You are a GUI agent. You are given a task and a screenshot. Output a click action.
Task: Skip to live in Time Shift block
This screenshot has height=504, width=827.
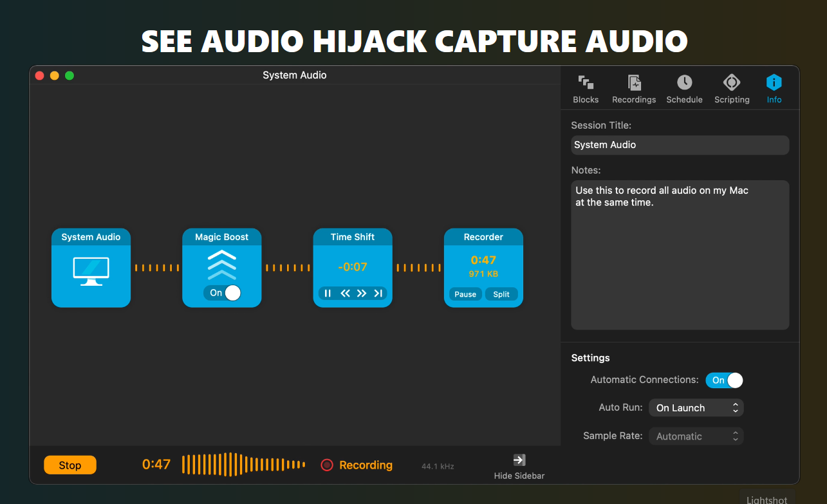[378, 294]
